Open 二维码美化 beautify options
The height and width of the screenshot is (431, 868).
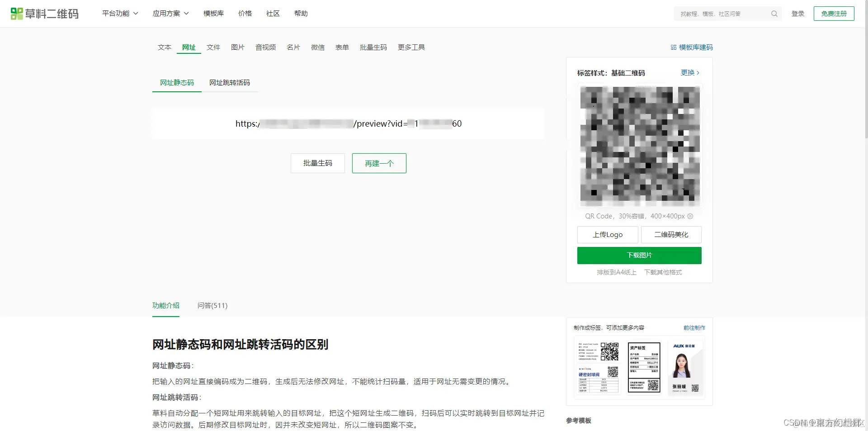tap(671, 234)
